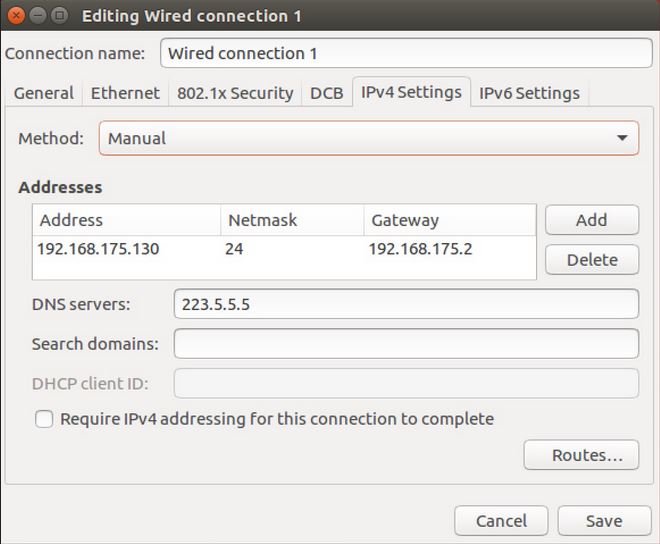Select the 192.168.175.130 address cell

click(x=98, y=249)
